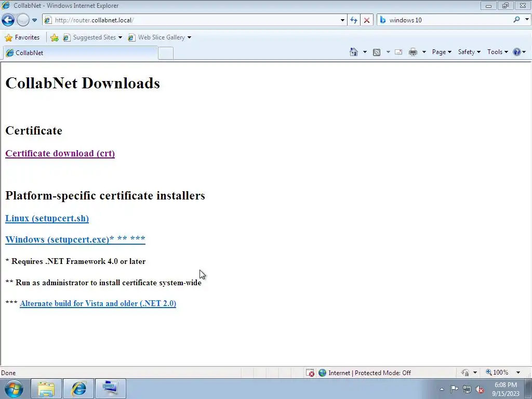The image size is (532, 399).
Task: Click the address bar URL field
Action: 195,20
